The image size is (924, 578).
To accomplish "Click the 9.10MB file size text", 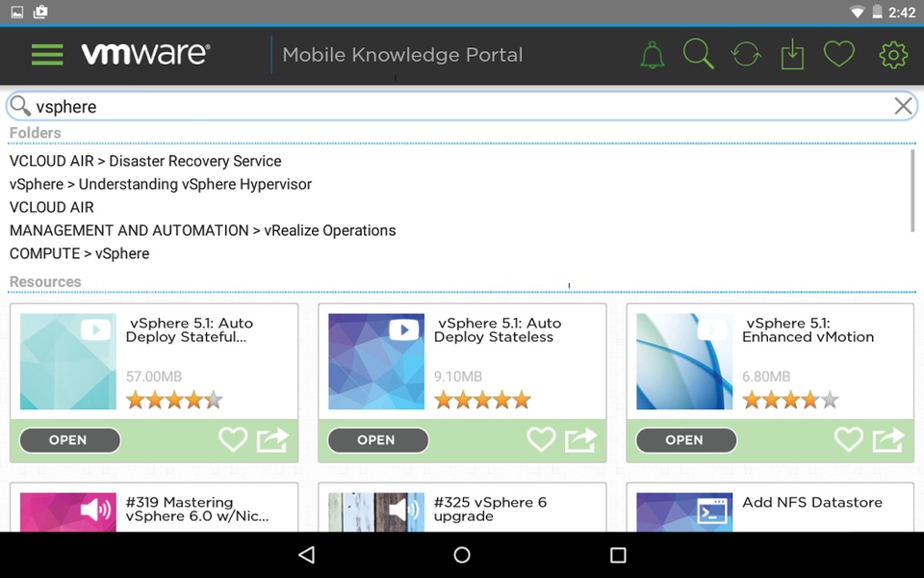I will tap(458, 377).
